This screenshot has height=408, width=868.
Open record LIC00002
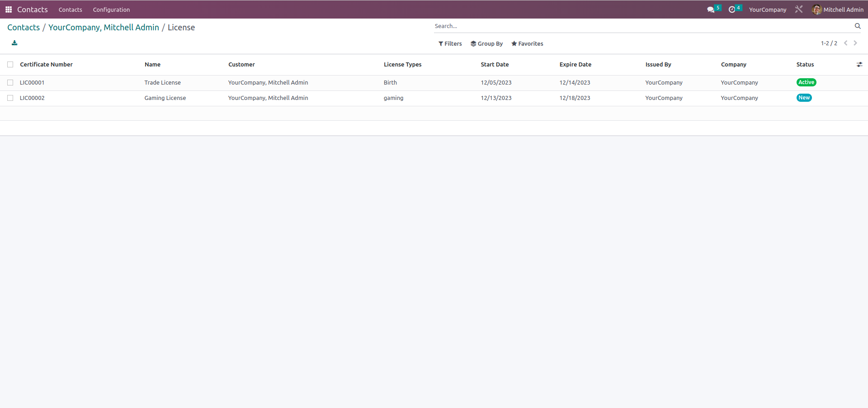pyautogui.click(x=32, y=98)
